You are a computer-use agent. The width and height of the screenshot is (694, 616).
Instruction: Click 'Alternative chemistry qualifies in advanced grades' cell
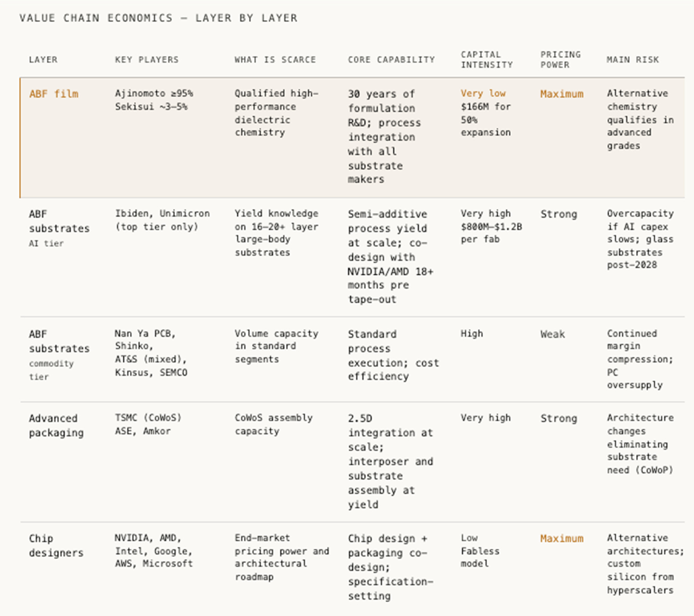point(641,120)
